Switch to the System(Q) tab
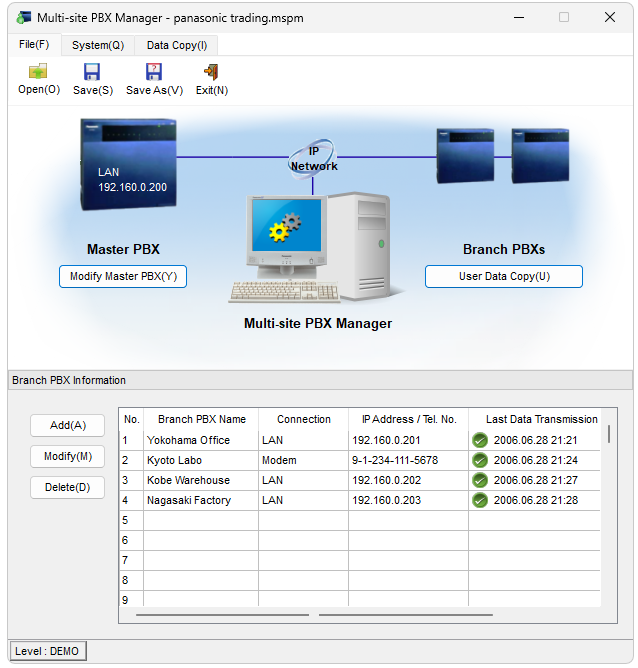Viewport: 638px width, 668px height. click(x=98, y=45)
